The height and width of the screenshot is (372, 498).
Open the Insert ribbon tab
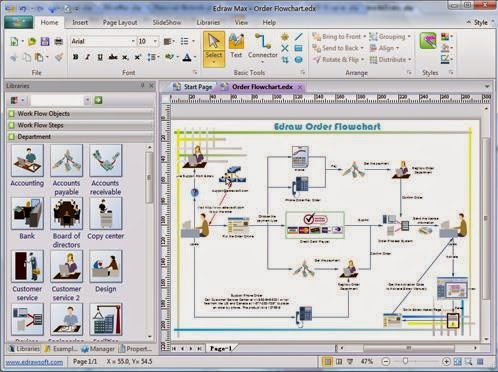coord(80,22)
